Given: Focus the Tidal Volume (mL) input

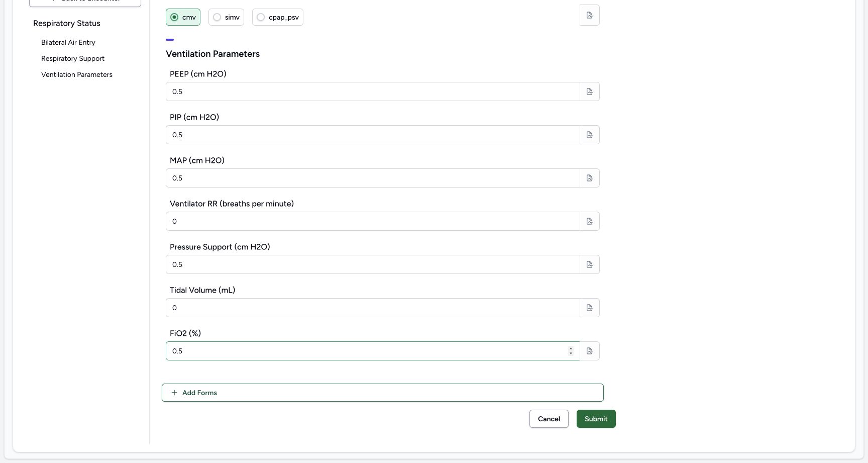Looking at the screenshot, I should pyautogui.click(x=373, y=308).
